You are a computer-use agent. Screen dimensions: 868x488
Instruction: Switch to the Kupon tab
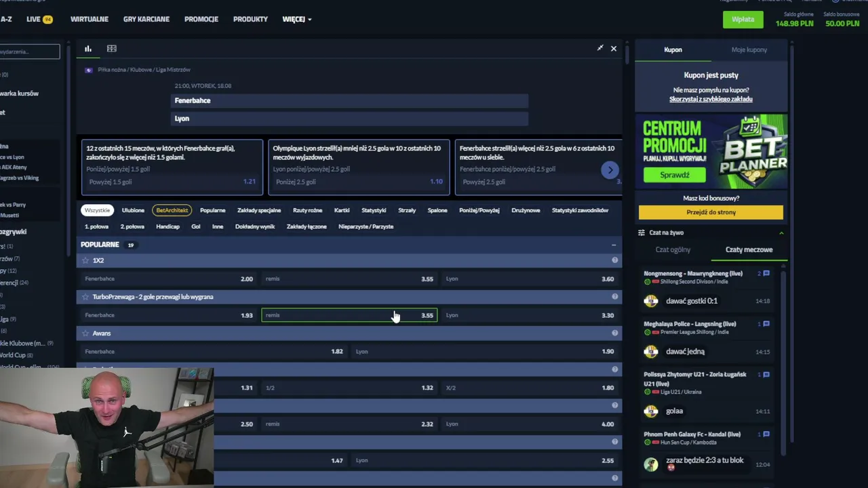tap(673, 49)
